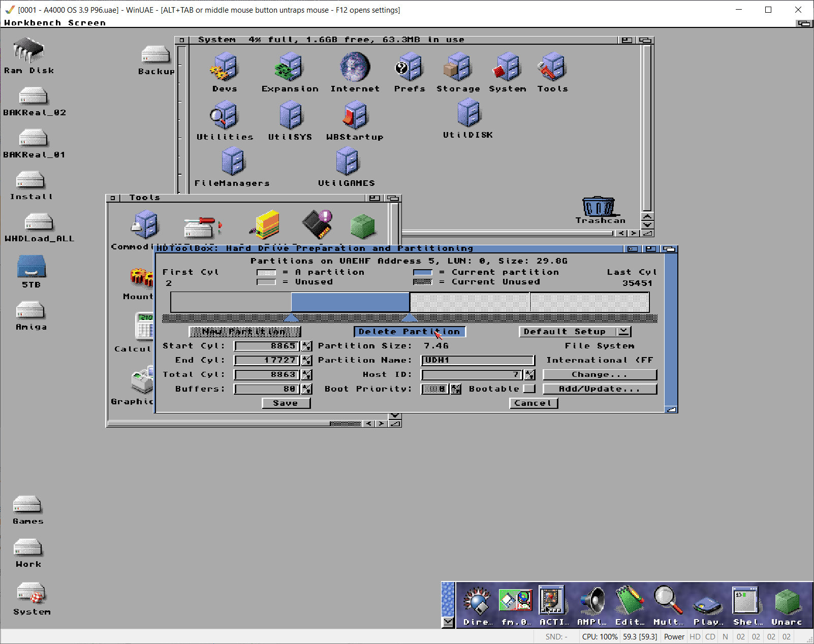Click the Save button
Screen dimensions: 814x644
[286, 403]
